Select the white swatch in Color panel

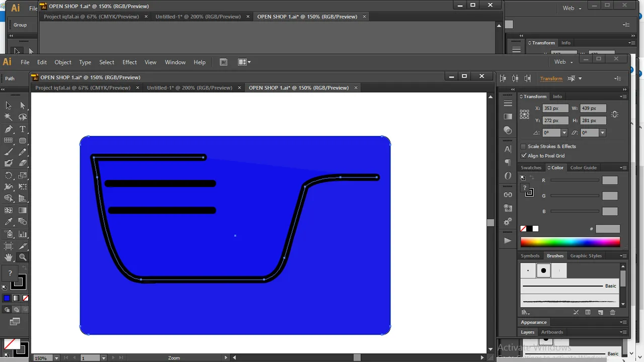(535, 229)
